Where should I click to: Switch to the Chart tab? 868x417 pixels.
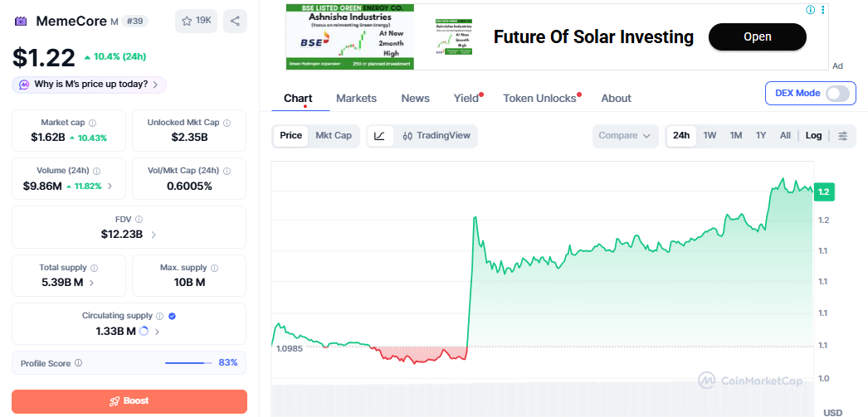click(298, 99)
